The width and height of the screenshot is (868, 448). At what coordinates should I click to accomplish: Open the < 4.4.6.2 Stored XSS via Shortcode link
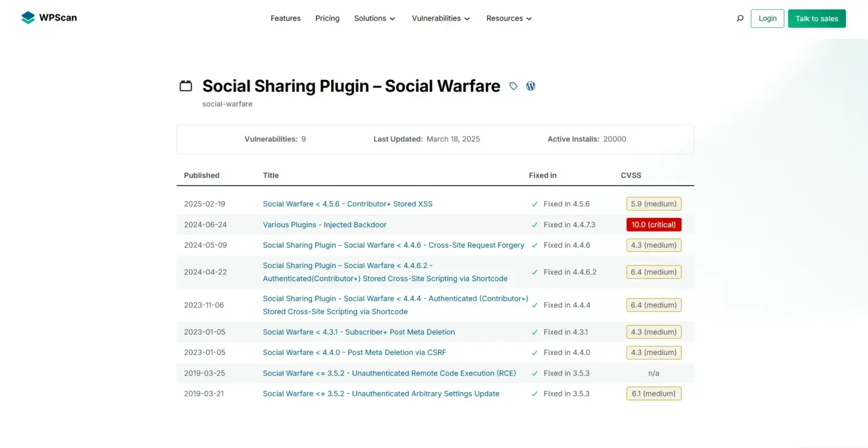[385, 272]
